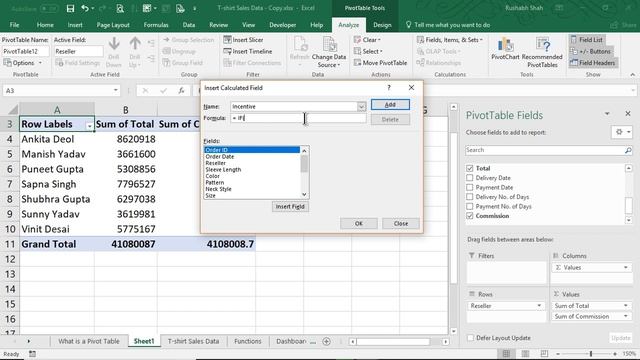Click the Save icon in title bar
The height and width of the screenshot is (360, 640).
[x=70, y=8]
